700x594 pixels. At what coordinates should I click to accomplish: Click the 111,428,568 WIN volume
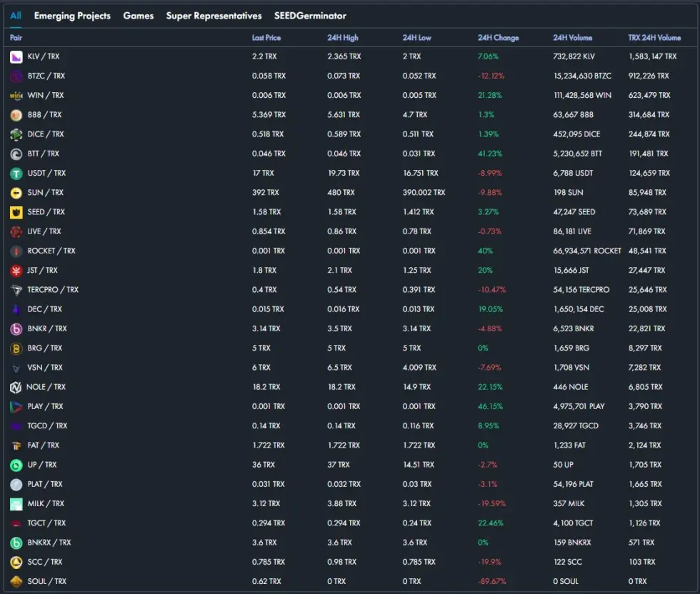pos(582,95)
